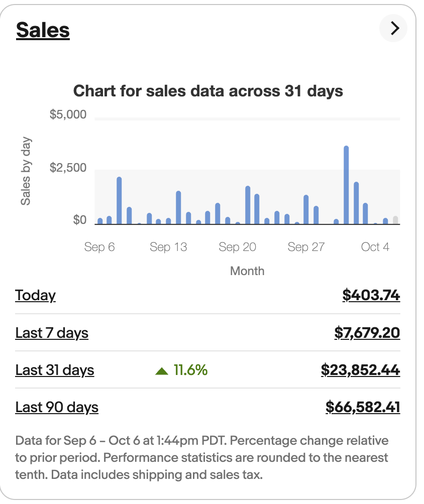Open the Last 7 days report
Viewport: 424px width, 504px height.
point(52,333)
